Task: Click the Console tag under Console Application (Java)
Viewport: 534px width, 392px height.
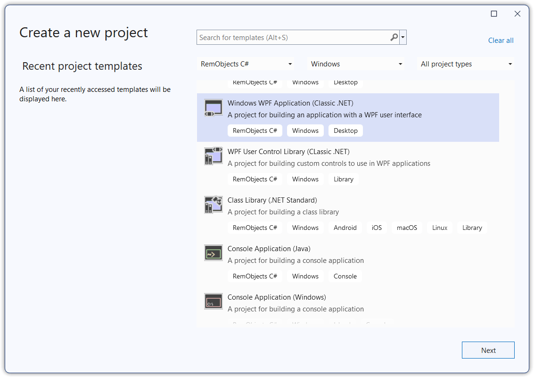Action: click(x=345, y=276)
